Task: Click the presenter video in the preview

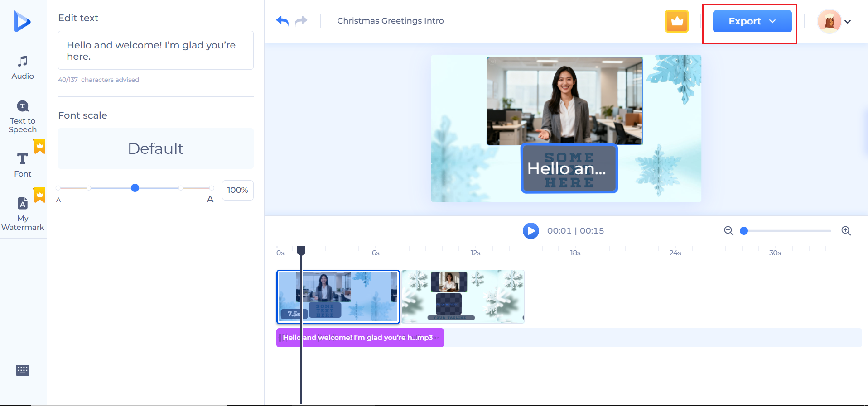Action: (x=565, y=101)
